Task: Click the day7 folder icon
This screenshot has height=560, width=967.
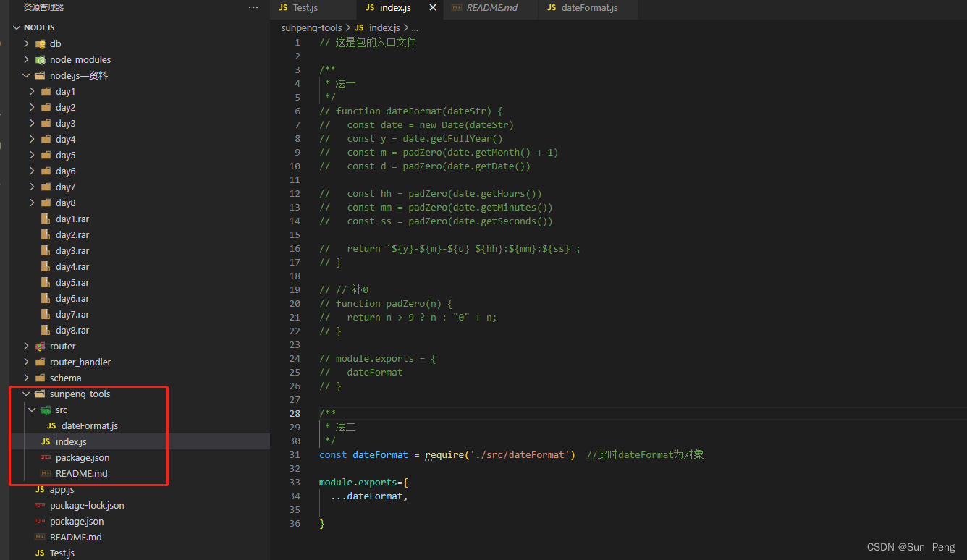Action: tap(46, 187)
